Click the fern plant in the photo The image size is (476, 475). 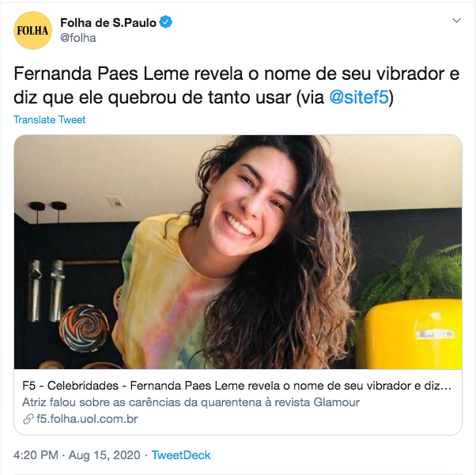(416, 270)
